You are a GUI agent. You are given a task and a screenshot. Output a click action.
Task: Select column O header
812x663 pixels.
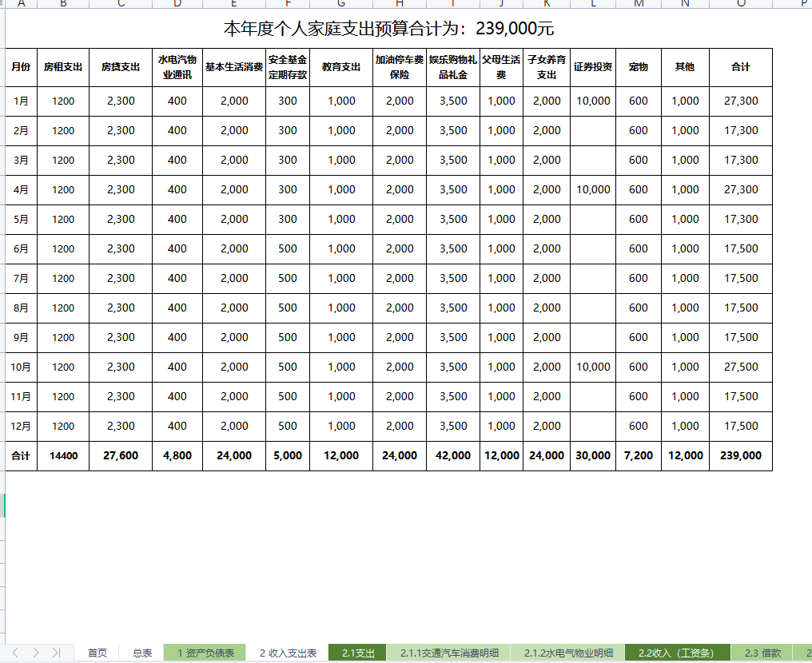[740, 3]
